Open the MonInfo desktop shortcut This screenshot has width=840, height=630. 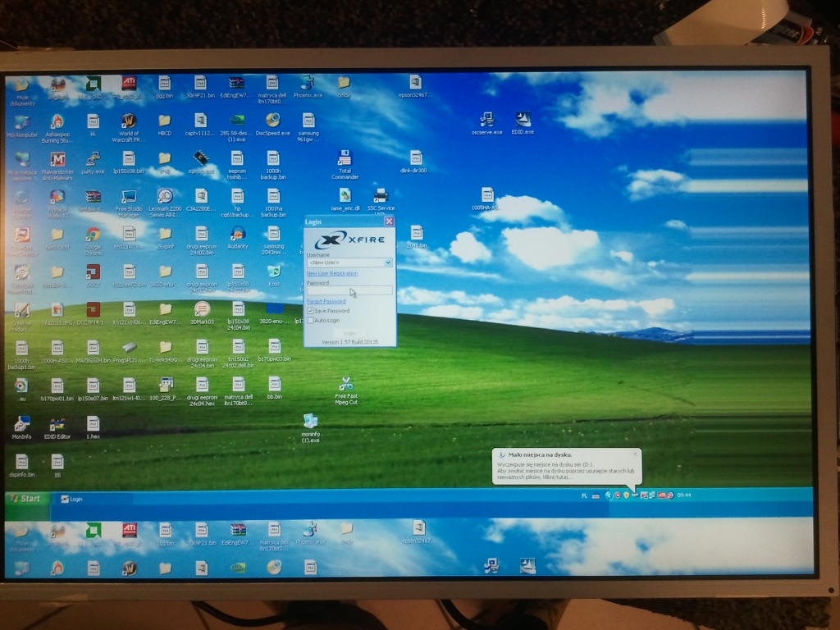tap(21, 428)
